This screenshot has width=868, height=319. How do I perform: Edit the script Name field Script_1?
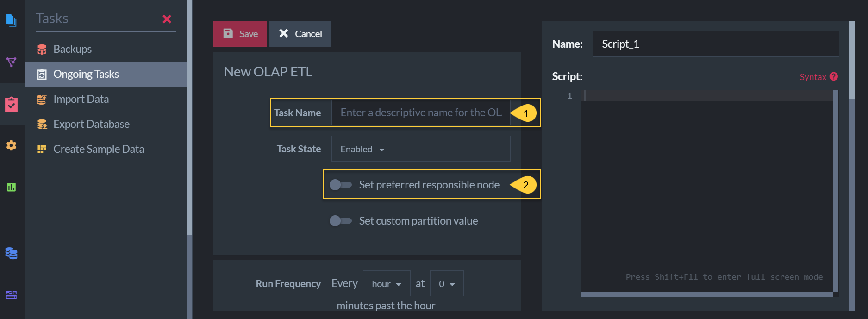pyautogui.click(x=716, y=44)
